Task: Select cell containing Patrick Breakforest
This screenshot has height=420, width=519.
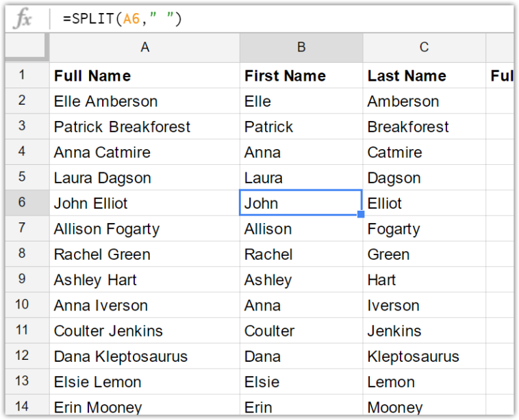Action: click(x=144, y=127)
